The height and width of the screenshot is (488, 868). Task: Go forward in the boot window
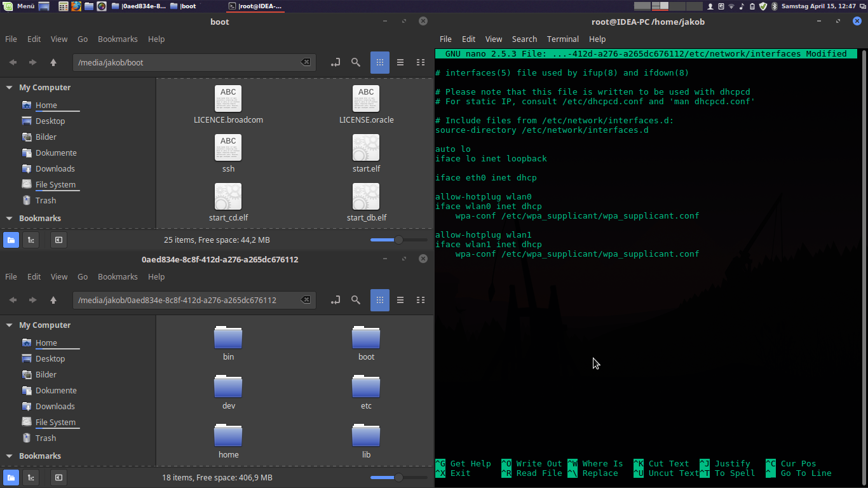pos(33,62)
